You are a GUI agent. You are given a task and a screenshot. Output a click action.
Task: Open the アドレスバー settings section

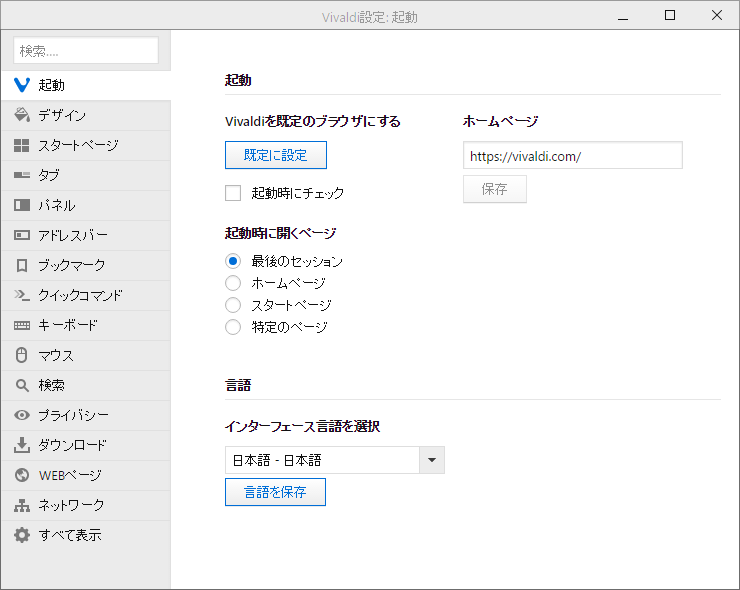pos(86,235)
